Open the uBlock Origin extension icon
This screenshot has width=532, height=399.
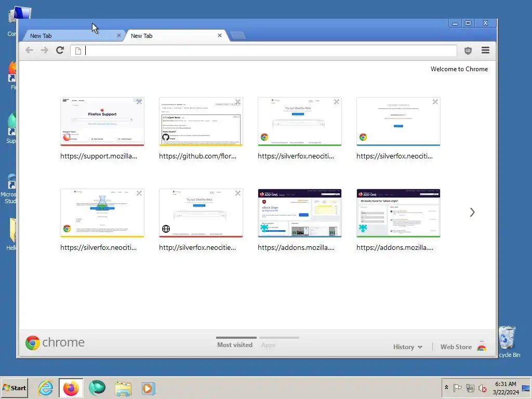coord(468,50)
